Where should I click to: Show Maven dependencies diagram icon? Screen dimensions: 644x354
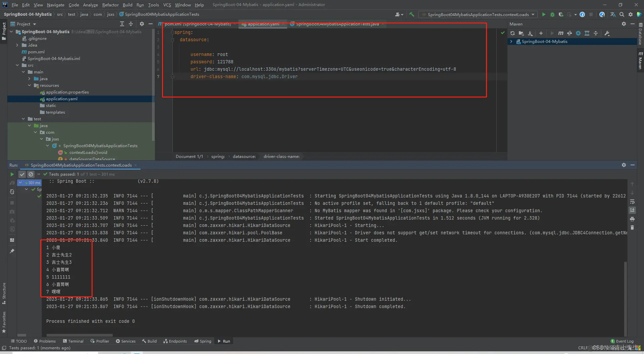(x=587, y=33)
